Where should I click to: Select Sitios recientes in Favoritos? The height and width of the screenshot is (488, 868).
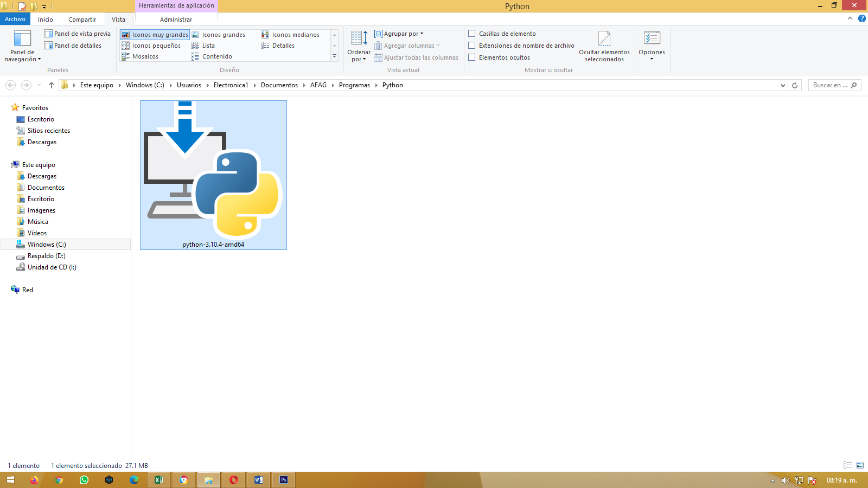(x=49, y=131)
